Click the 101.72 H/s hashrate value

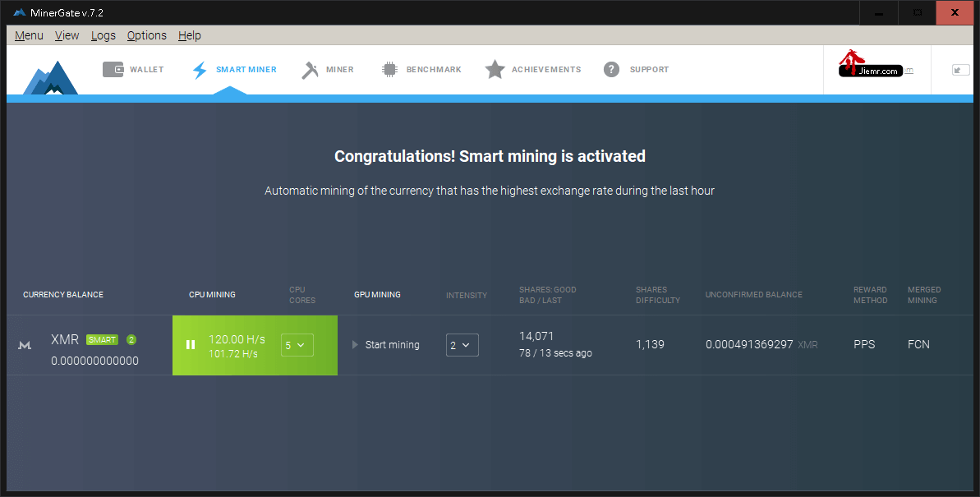click(233, 354)
